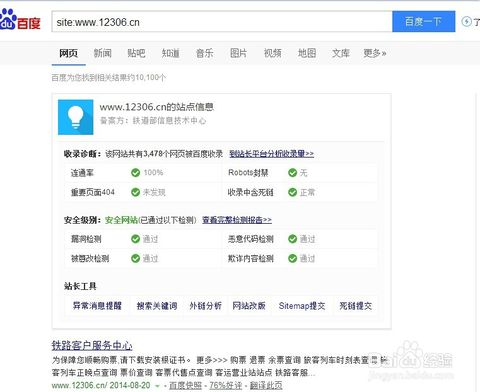This screenshot has height=392, width=480.
Task: Open 到站长平台分析收录量>> link
Action: (x=271, y=154)
